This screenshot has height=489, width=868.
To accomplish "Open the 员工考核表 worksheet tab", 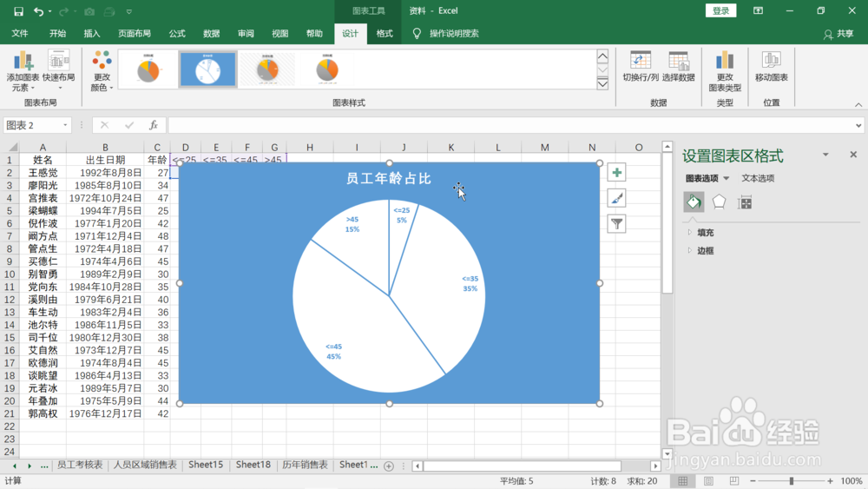I will tap(80, 465).
